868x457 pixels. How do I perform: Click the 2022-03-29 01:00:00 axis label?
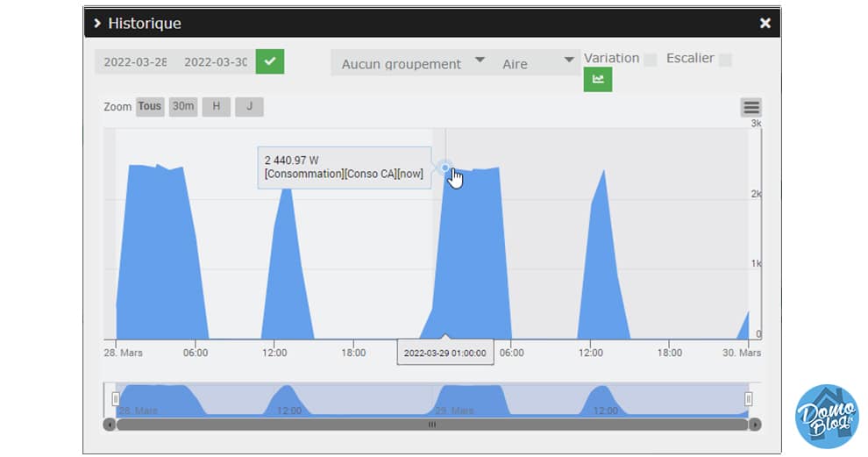pos(445,353)
